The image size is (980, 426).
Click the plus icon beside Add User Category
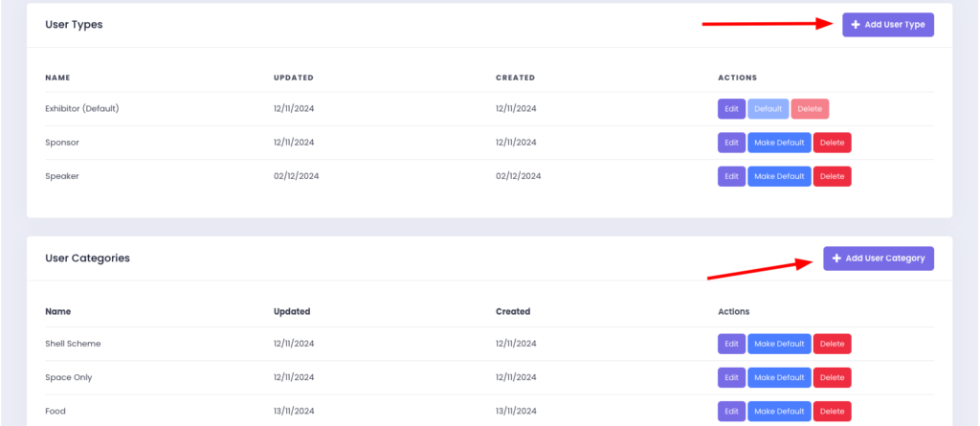point(836,258)
